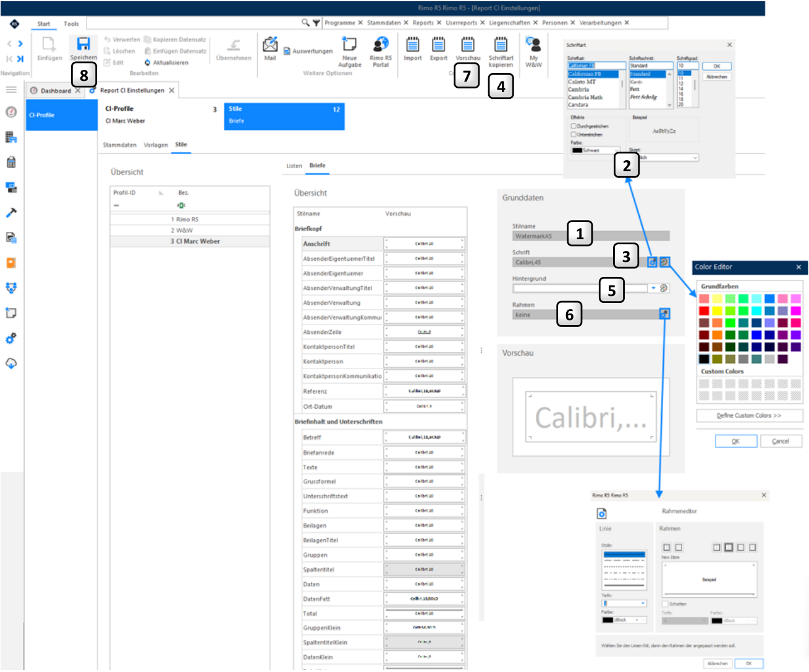Click the Vorschau ribbon icon
809x672 pixels.
tap(468, 44)
